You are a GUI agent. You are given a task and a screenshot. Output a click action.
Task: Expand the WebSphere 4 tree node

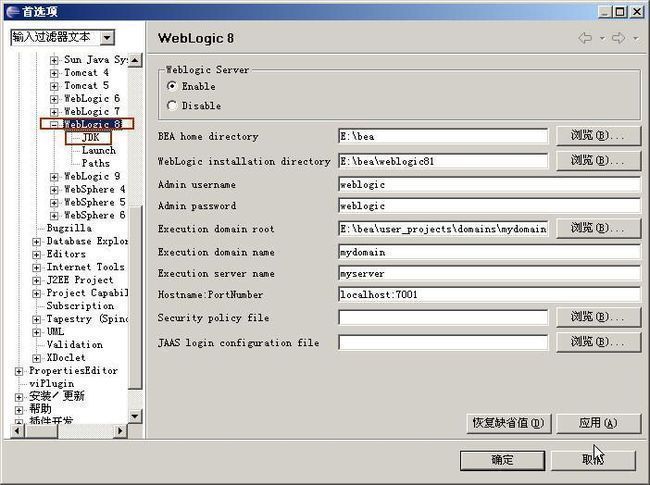(x=54, y=190)
